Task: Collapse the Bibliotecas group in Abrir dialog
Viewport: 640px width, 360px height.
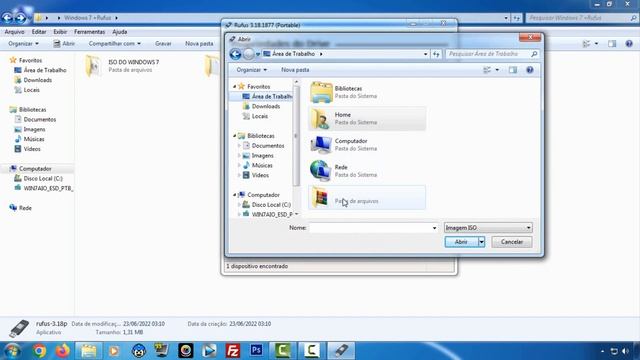Action: (234, 136)
